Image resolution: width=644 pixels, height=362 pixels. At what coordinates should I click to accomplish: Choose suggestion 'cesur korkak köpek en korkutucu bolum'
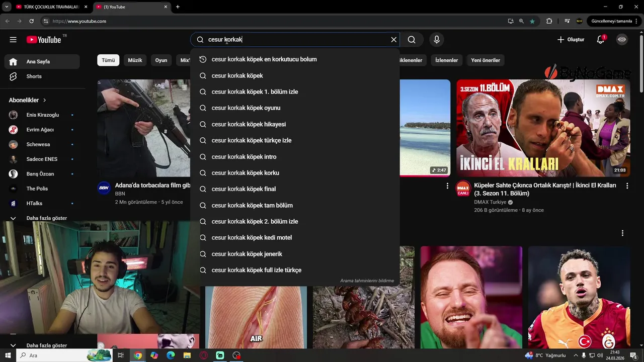295,59
